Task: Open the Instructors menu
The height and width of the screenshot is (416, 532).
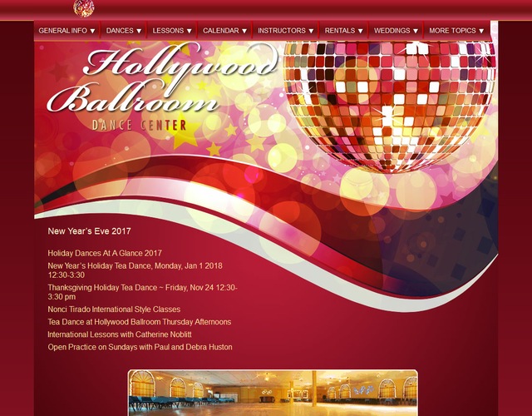Action: [285, 31]
